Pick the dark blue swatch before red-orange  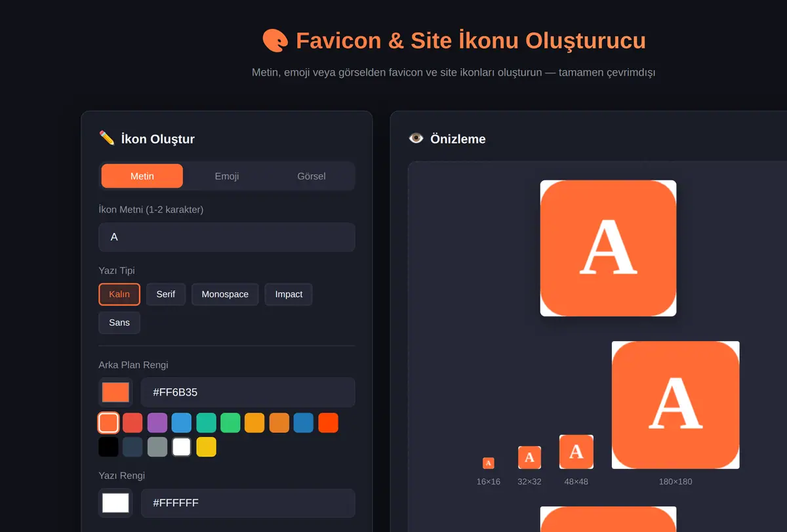[304, 422]
